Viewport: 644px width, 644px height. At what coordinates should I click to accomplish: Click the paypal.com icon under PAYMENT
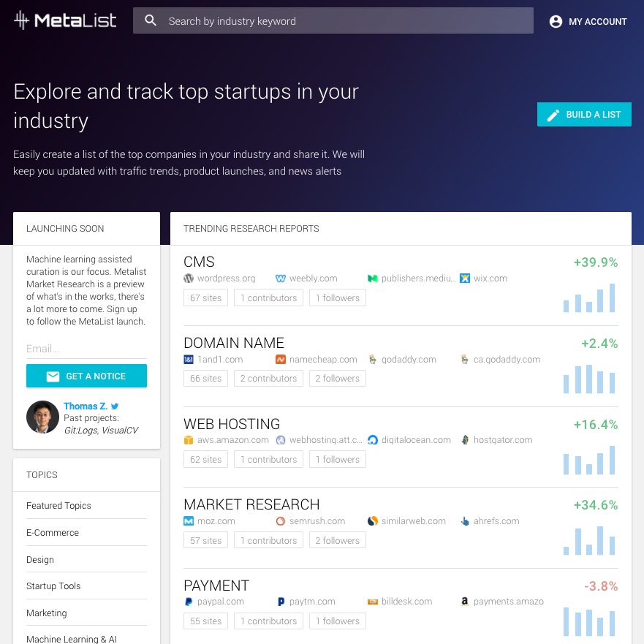pos(189,601)
